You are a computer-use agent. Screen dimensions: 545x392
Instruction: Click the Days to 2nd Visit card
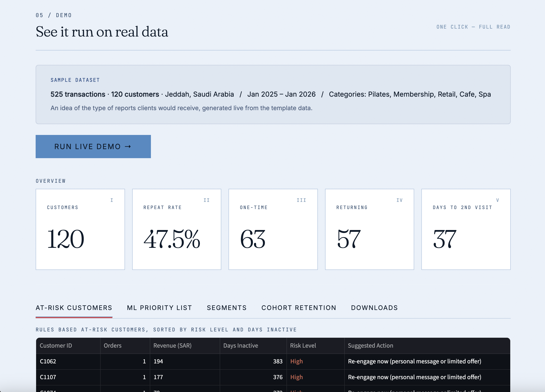click(466, 229)
